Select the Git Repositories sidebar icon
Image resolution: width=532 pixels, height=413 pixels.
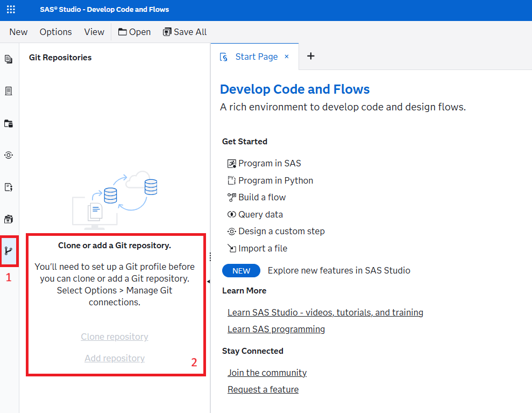pos(9,251)
